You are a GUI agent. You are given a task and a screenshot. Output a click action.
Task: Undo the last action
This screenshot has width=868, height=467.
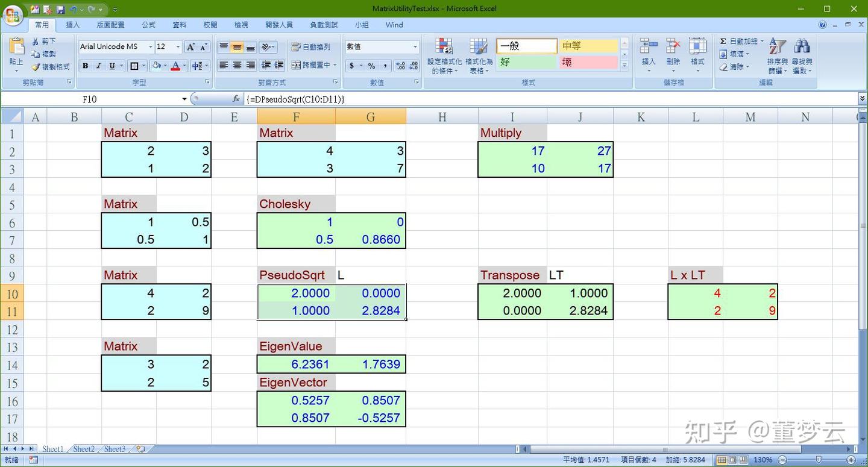[x=74, y=9]
